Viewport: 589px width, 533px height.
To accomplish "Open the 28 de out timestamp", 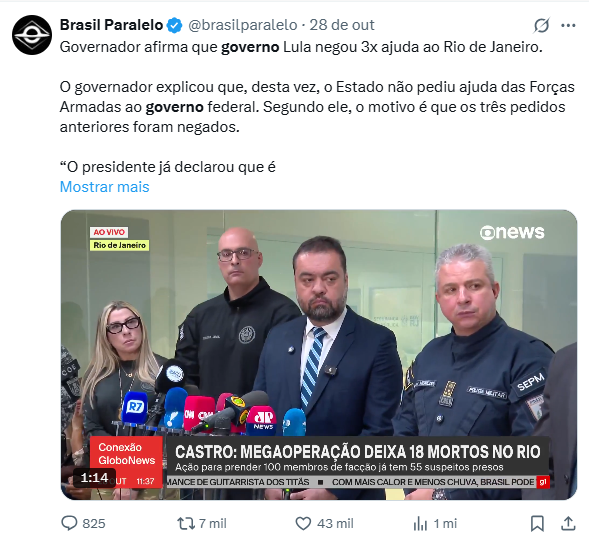I will pyautogui.click(x=342, y=25).
